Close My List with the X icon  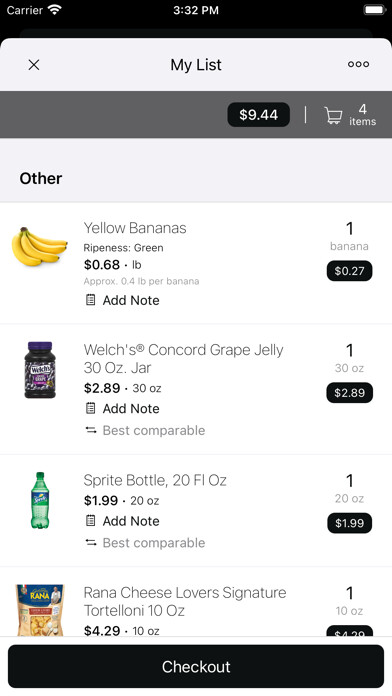(34, 65)
